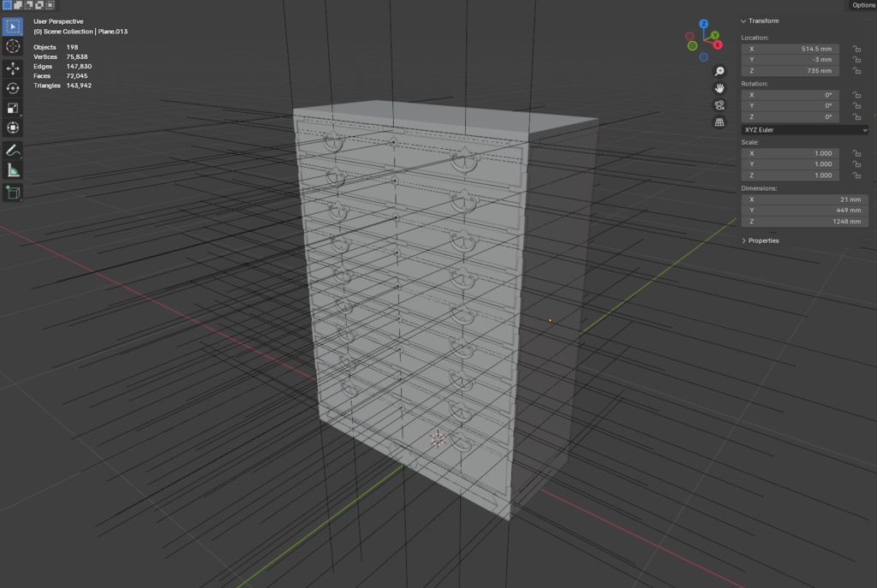Lock the Location Y value

(x=856, y=60)
